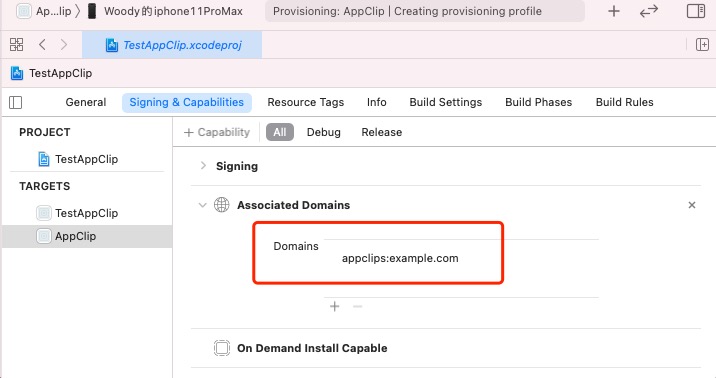Screen dimensions: 716x378
Task: Add a new domain with plus button
Action: [x=335, y=306]
